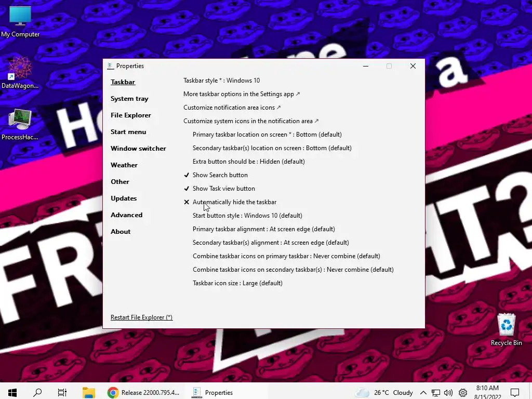Switch to the File Explorer section
The image size is (532, 399).
[130, 115]
